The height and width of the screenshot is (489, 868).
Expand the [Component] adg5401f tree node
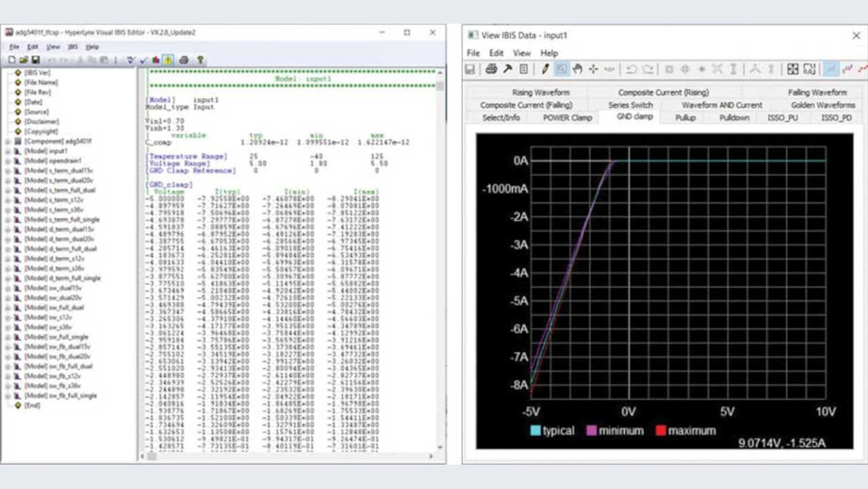tap(8, 141)
